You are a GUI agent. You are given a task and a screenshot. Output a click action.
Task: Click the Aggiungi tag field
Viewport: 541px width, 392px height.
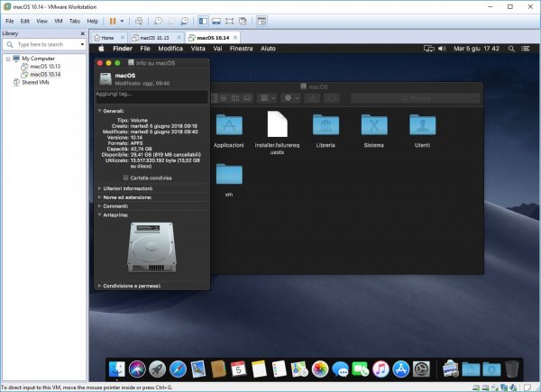click(151, 96)
